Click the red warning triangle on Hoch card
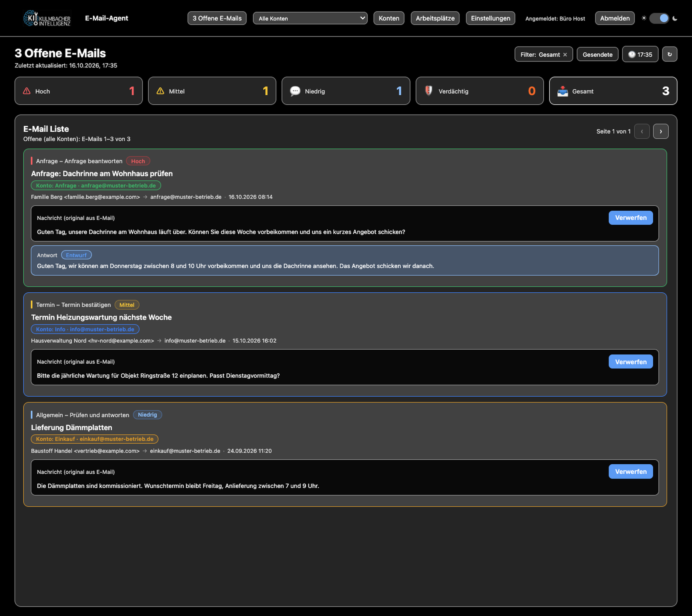 [27, 91]
